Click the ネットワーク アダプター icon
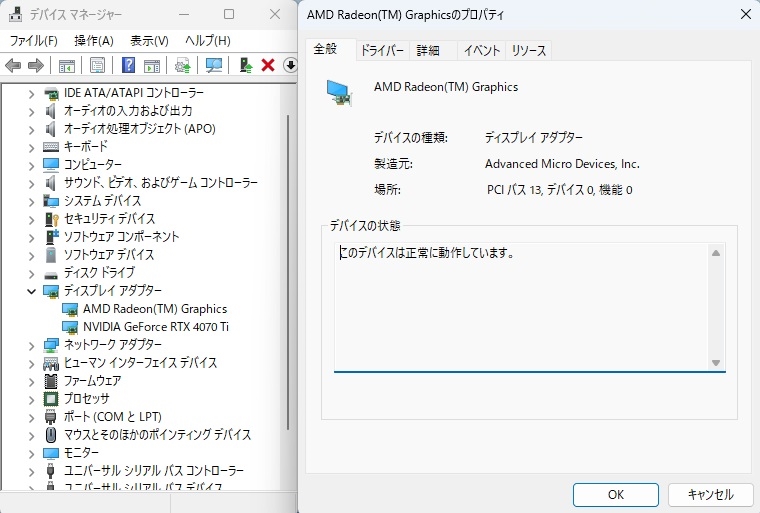760x513 pixels. [x=51, y=345]
